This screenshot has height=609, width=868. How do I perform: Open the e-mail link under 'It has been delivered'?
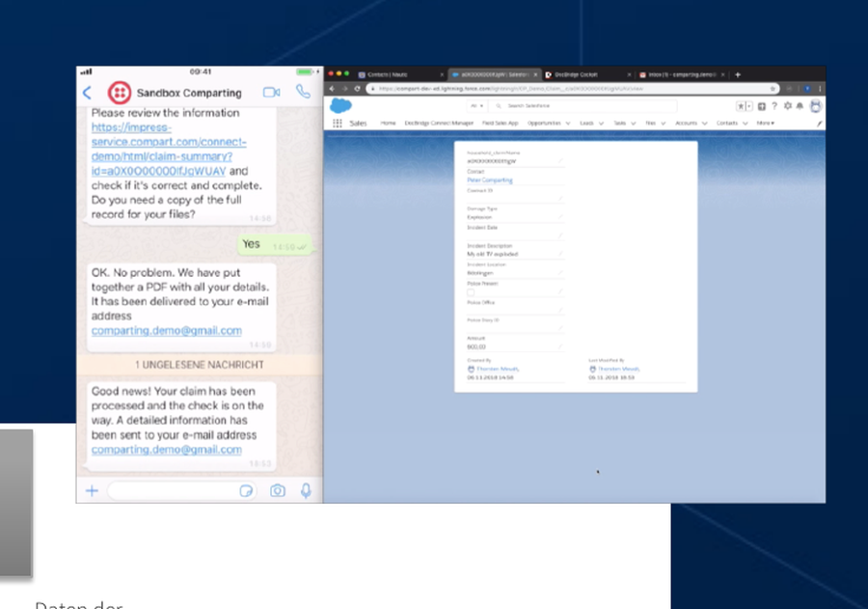click(x=166, y=330)
